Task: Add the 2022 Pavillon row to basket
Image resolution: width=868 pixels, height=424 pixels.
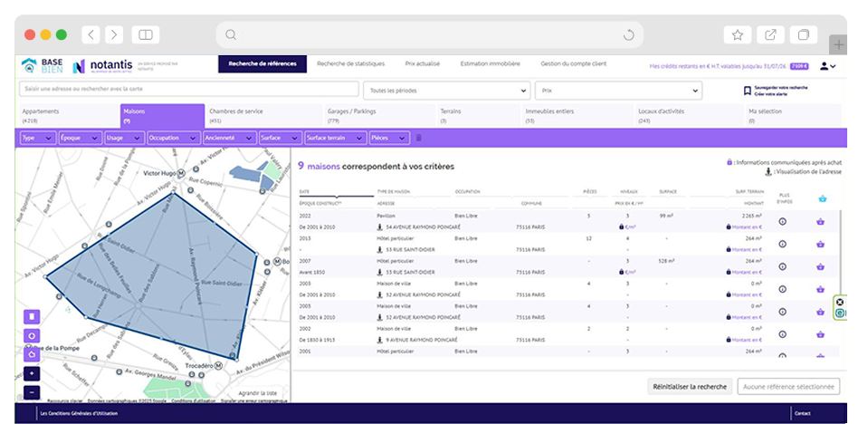Action: click(821, 221)
